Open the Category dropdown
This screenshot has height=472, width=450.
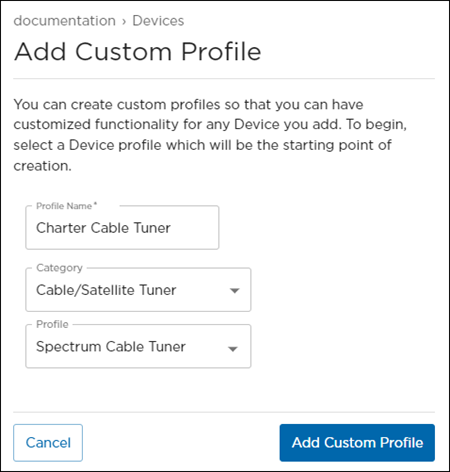[x=138, y=290]
